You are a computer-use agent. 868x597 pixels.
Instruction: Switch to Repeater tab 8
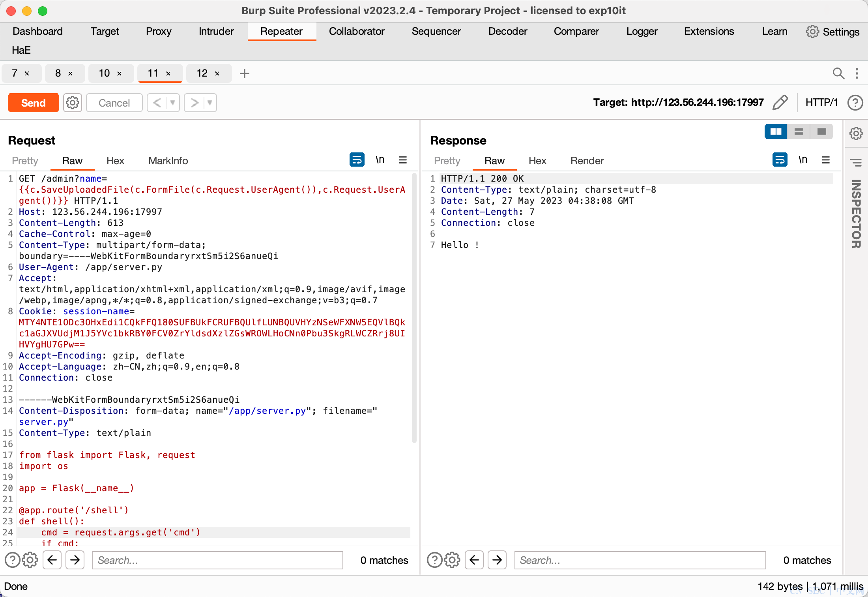click(x=58, y=73)
